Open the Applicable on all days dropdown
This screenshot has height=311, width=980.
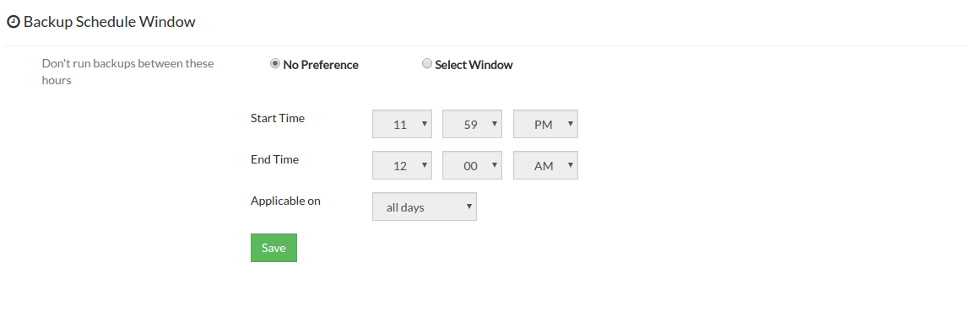pyautogui.click(x=425, y=206)
